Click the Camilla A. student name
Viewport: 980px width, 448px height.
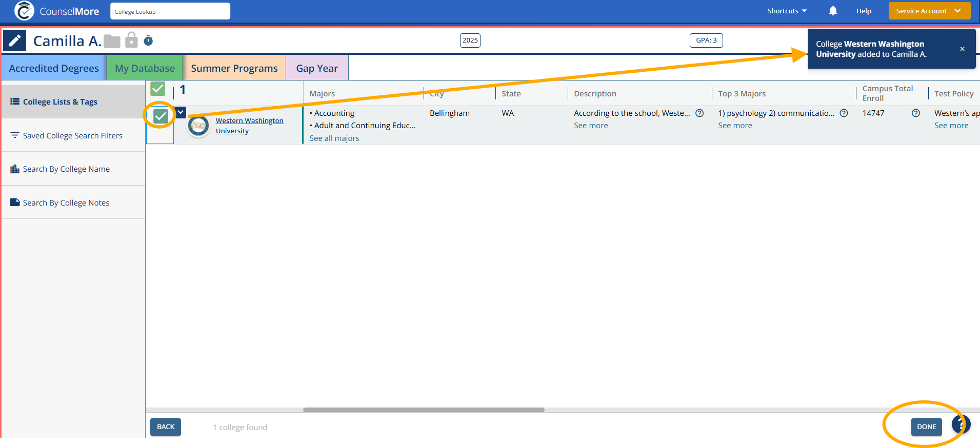67,41
